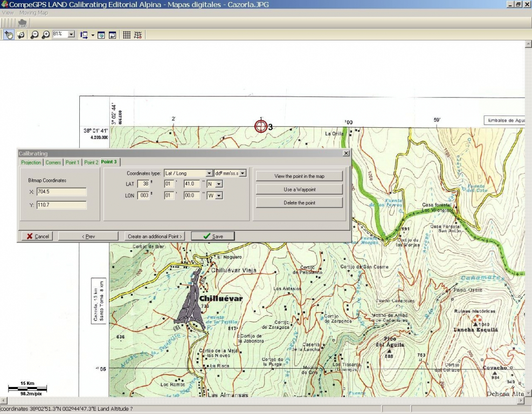Click the horizontal scrollbar left arrow
532x414 pixels.
point(3,401)
